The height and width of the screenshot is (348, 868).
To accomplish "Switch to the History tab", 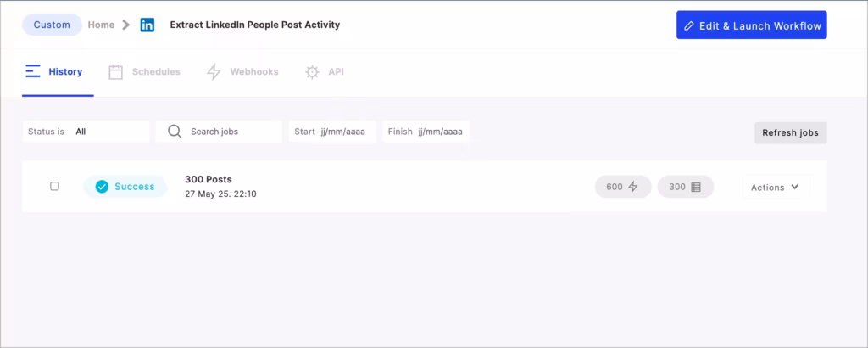I will coord(58,72).
